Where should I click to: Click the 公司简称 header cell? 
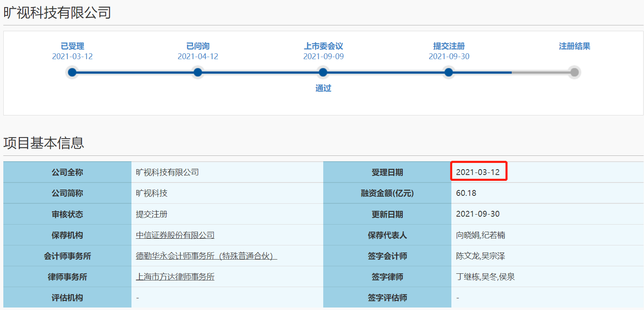(x=67, y=193)
